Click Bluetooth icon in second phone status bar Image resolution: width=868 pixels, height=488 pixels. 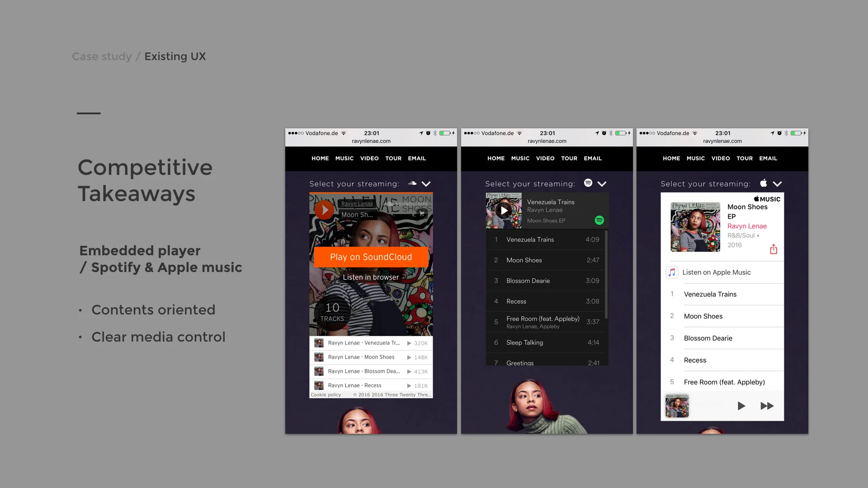[x=611, y=133]
